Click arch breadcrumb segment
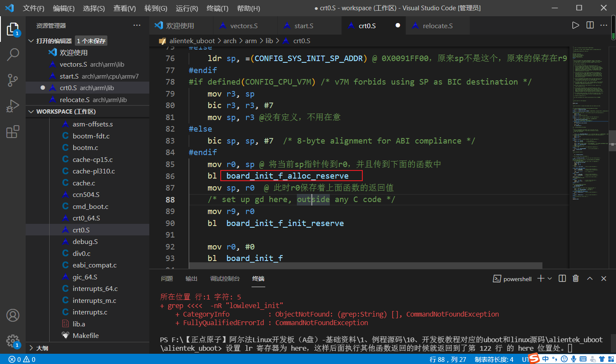Screen dimensions: 616x364 point(230,41)
